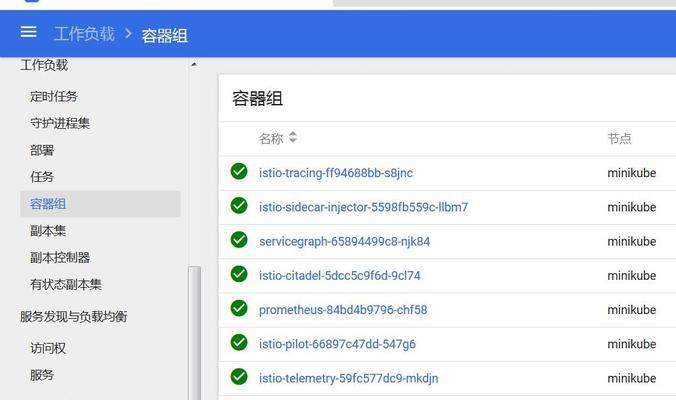Open 服务 in the sidebar
This screenshot has width=676, height=400.
42,375
